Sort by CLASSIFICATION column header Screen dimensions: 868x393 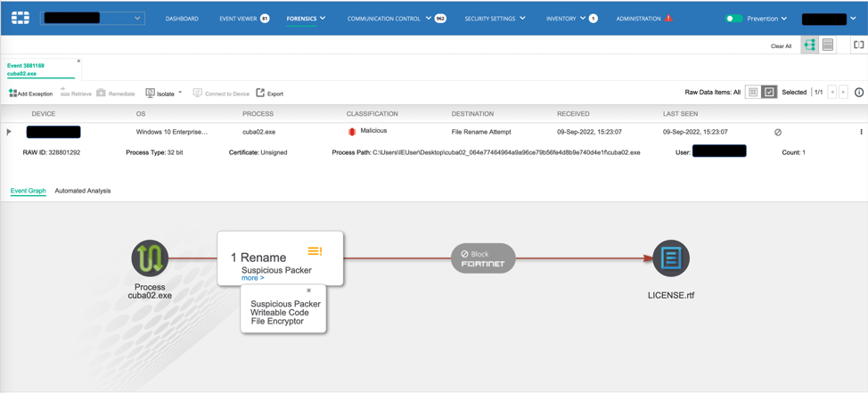(372, 114)
